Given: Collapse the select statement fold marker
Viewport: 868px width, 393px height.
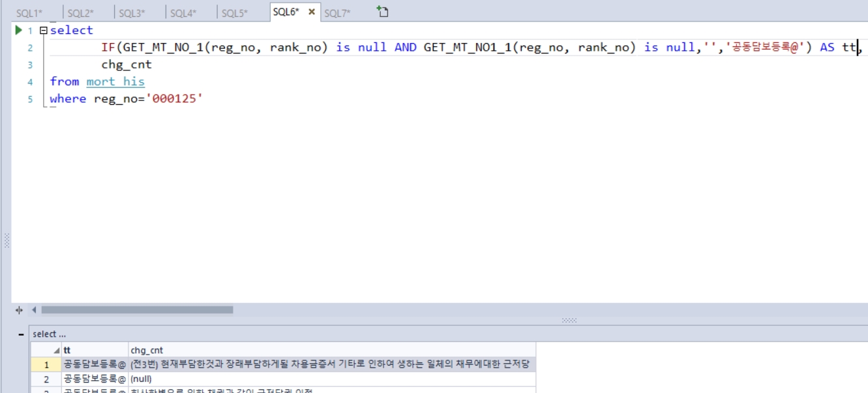Looking at the screenshot, I should [43, 31].
